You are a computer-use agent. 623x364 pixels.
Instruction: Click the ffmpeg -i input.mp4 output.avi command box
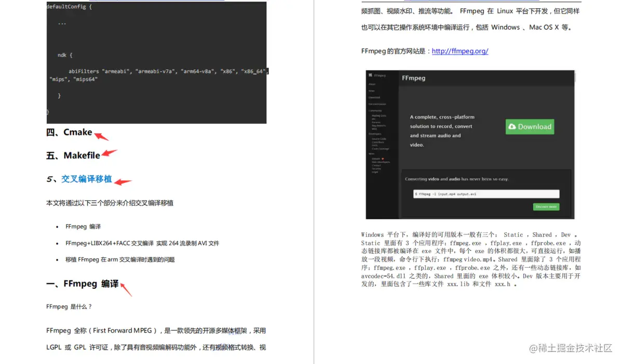486,194
